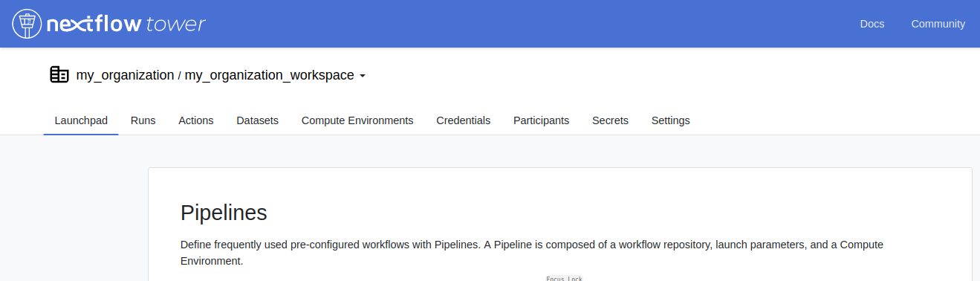
Task: Click the organization building icon
Action: tap(59, 74)
